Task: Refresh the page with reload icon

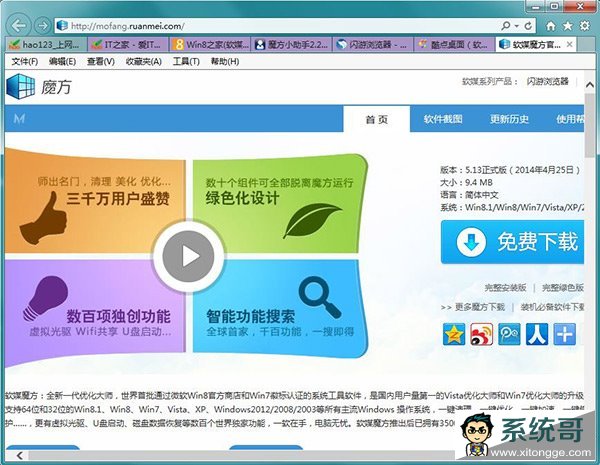Action: (x=528, y=26)
